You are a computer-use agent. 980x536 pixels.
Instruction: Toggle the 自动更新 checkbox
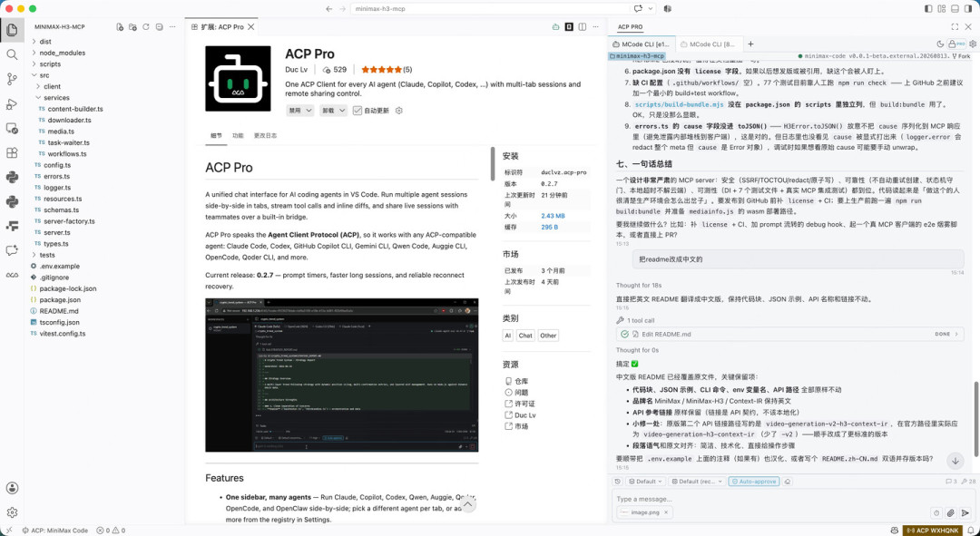coord(358,111)
